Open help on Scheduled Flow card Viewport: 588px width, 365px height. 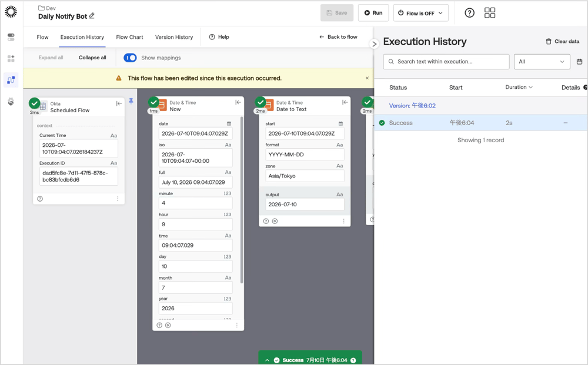[x=40, y=199]
